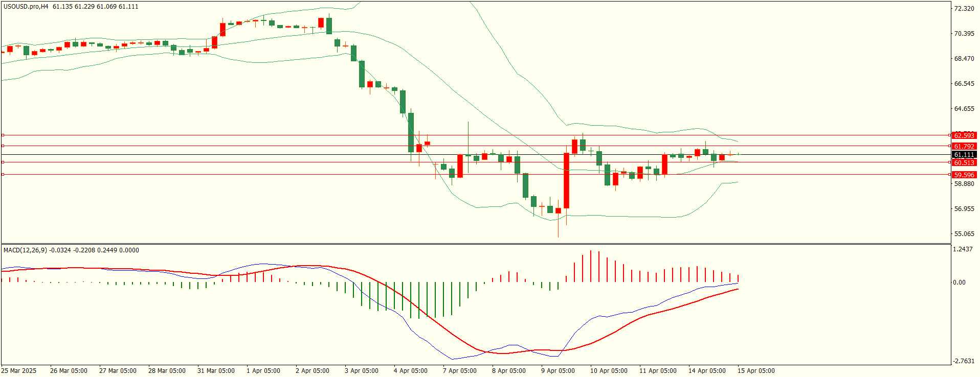The image size is (980, 377).
Task: Select the left handle of the 59.596 line
Action: pyautogui.click(x=3, y=175)
